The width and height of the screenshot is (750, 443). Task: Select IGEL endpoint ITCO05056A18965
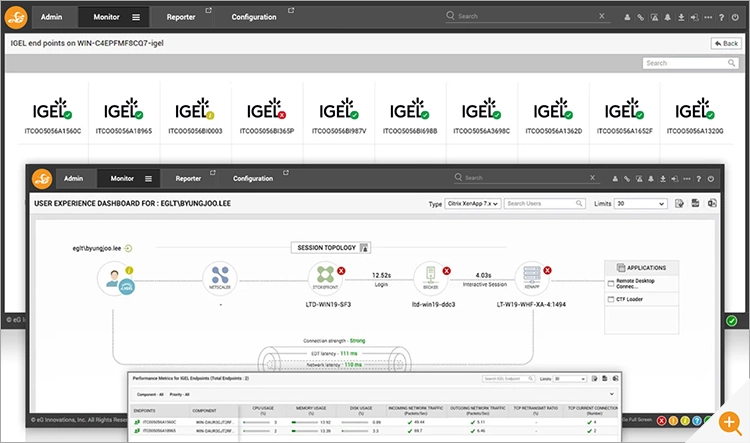(x=124, y=116)
